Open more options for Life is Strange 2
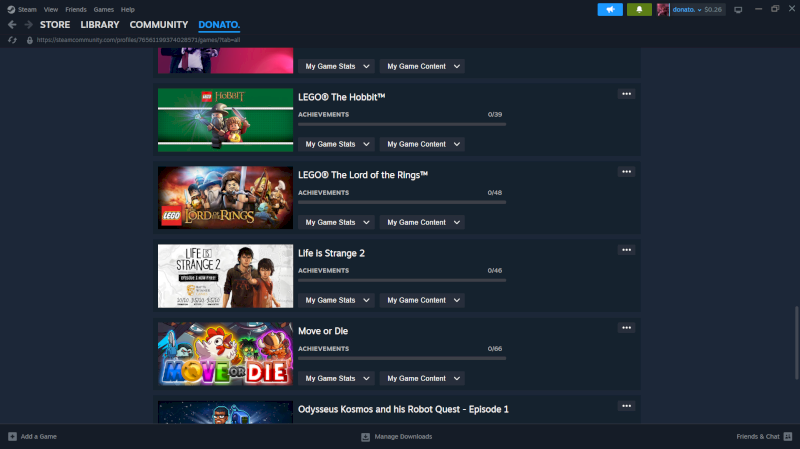This screenshot has width=800, height=449. coord(627,250)
